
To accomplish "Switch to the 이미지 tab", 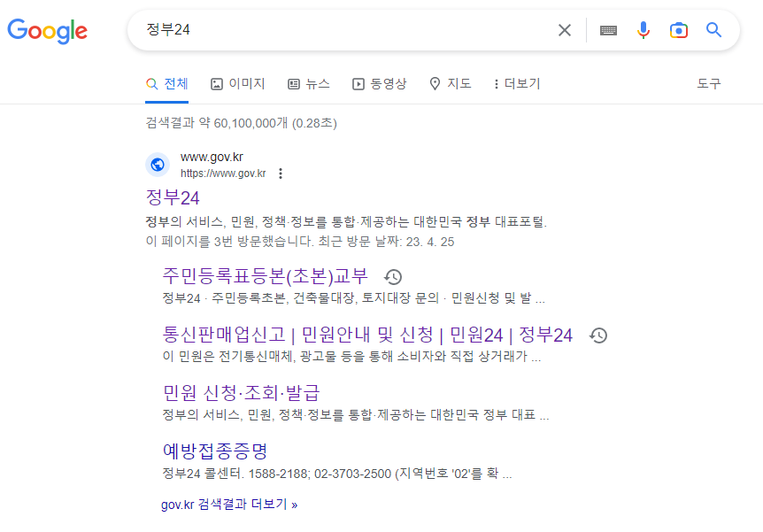I will click(x=237, y=84).
